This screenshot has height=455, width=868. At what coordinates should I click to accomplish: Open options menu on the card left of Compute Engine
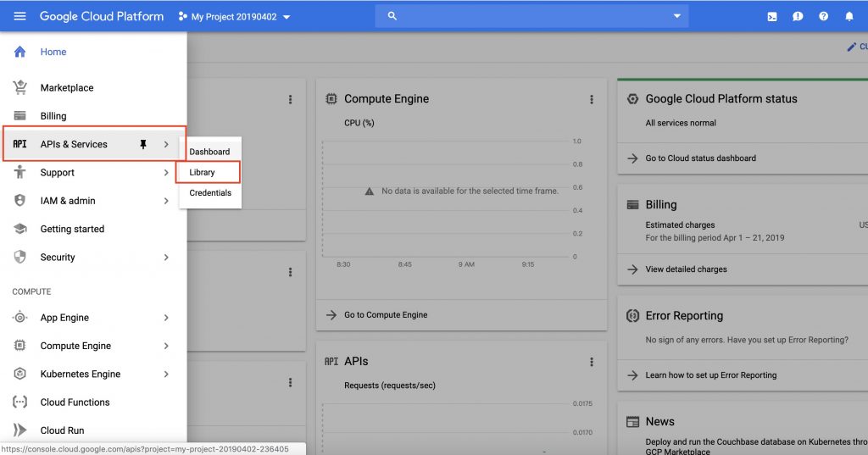tap(290, 99)
